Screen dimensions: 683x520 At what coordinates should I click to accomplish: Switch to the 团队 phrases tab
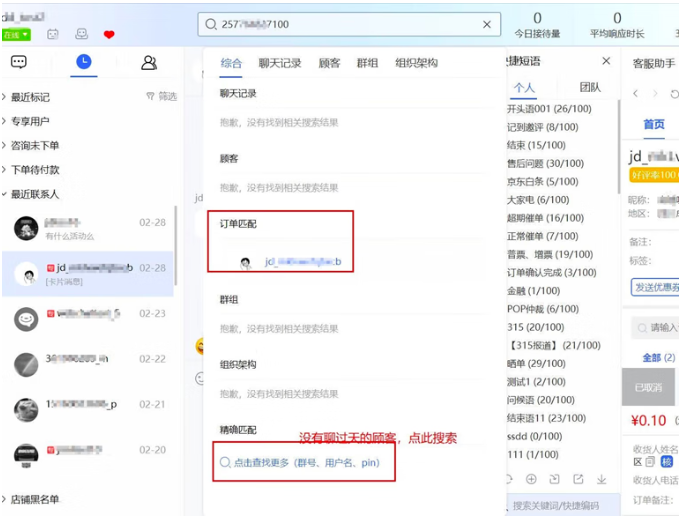pos(590,88)
